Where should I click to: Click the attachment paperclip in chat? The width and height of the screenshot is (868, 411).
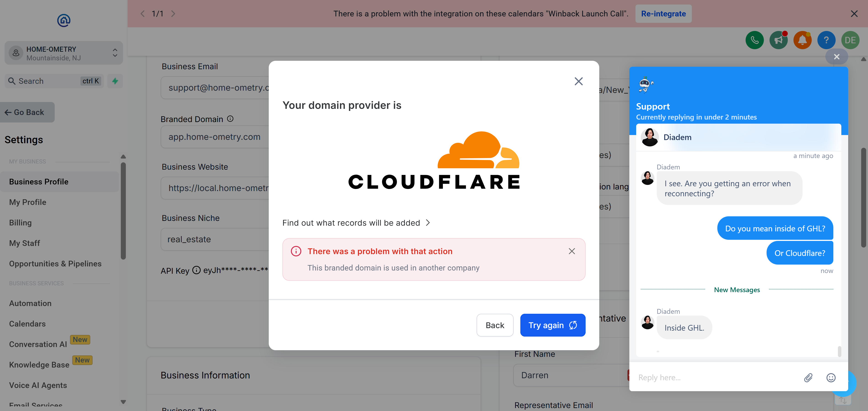tap(808, 378)
